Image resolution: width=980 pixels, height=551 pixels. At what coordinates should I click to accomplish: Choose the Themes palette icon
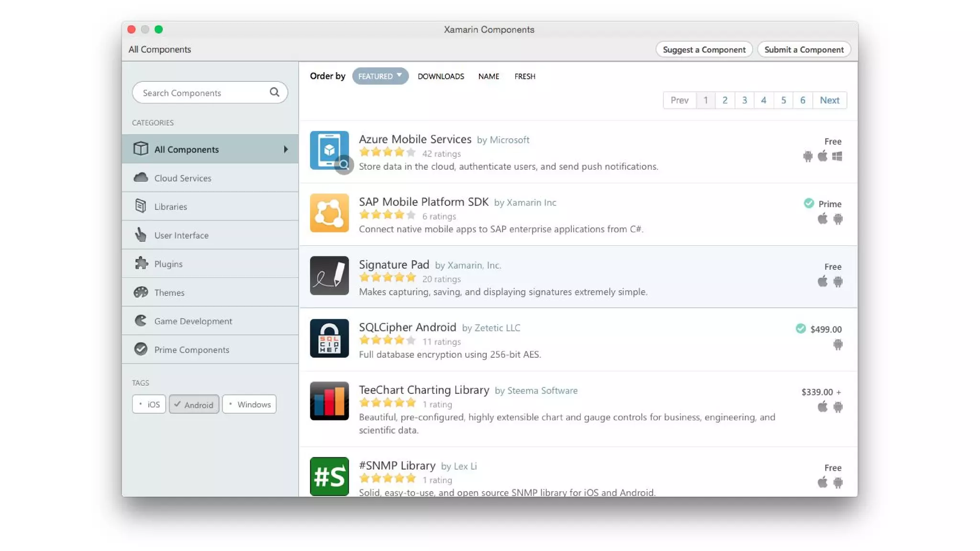141,292
